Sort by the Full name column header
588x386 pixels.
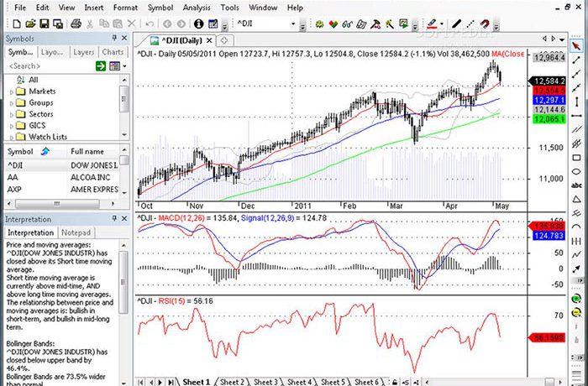tap(87, 151)
